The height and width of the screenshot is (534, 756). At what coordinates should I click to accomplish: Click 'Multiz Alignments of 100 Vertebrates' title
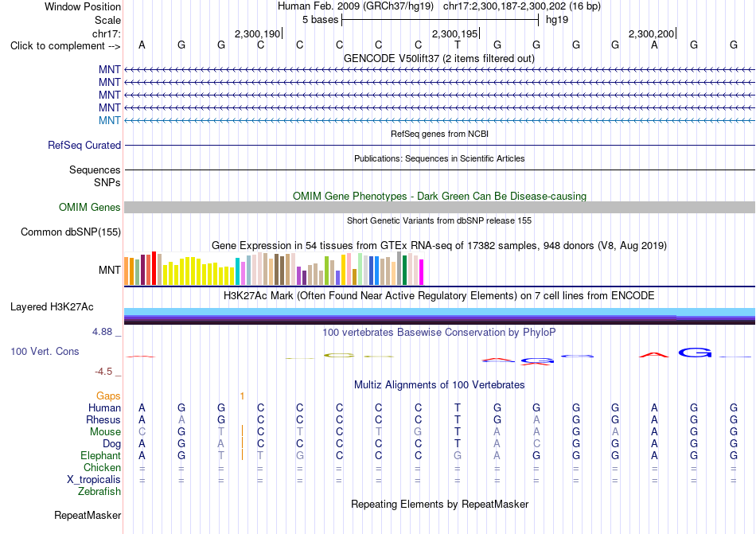coord(439,384)
